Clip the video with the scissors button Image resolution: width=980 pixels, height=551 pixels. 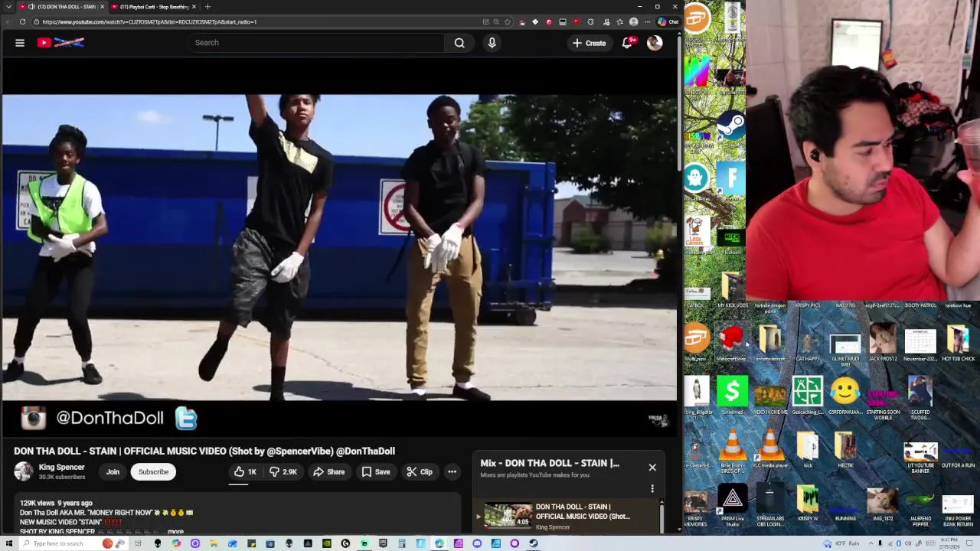[x=420, y=471]
